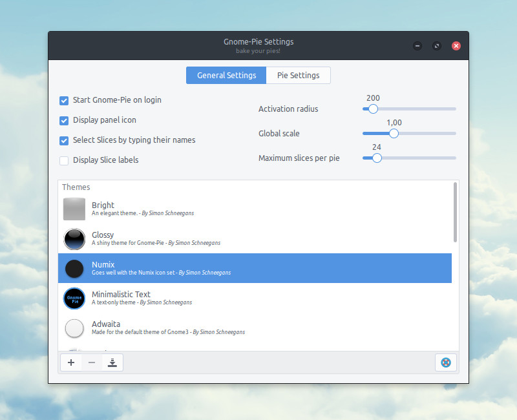Viewport: 517px width, 420px height.
Task: Click the Bright theme preview icon
Action: click(74, 209)
